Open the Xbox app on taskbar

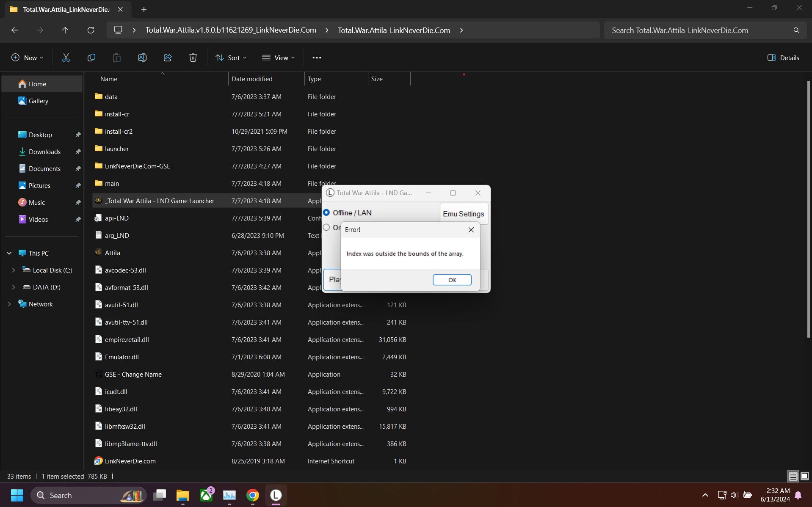(207, 495)
